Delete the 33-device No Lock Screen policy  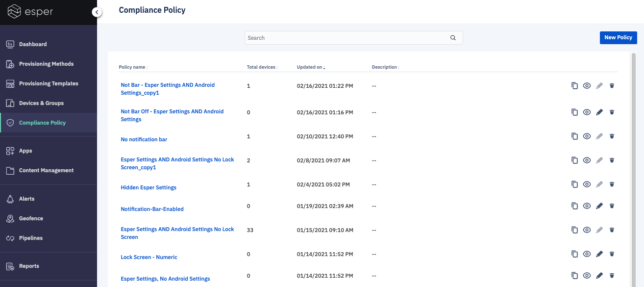click(612, 230)
